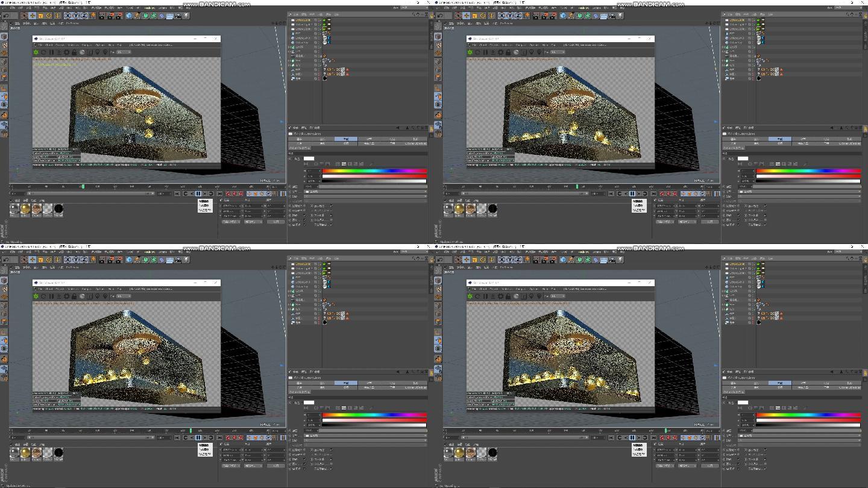Select the Scale tool in the top-left frame
Image resolution: width=868 pixels, height=488 pixels.
(40, 16)
